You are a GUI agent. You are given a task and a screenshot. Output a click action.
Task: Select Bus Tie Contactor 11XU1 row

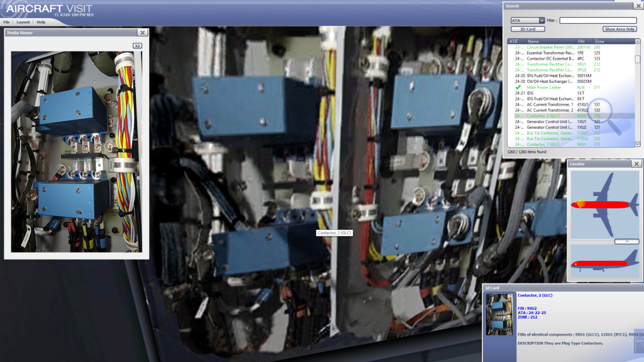pos(571,133)
